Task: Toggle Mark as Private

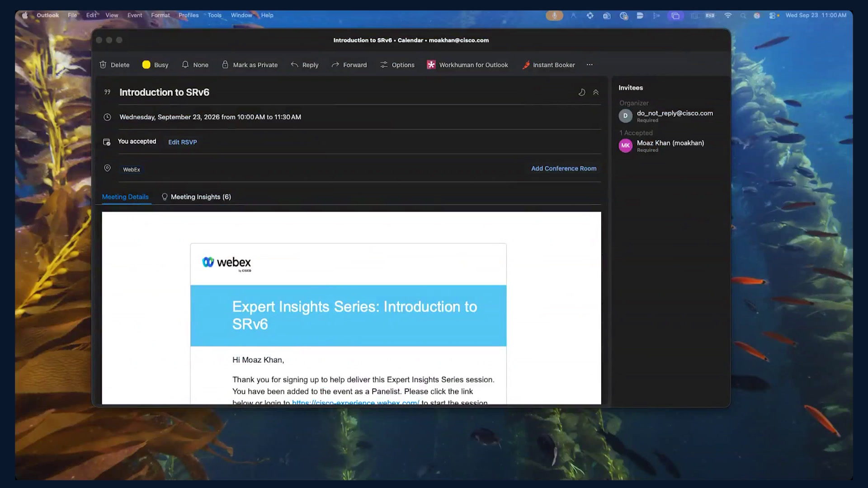Action: (250, 65)
